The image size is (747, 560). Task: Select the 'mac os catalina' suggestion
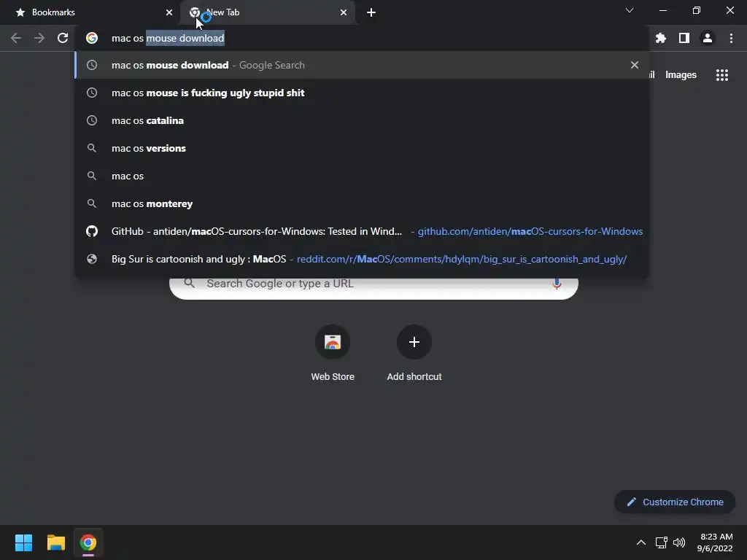coord(362,120)
